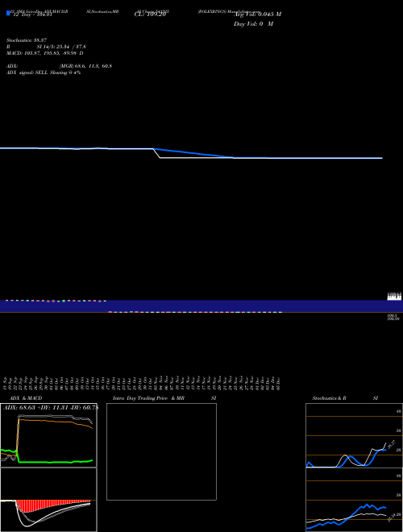403x532 pixels.
Task: Click the 'MACD: 105.87, 195.85, -89.98' line
Action: pyautogui.click(x=45, y=53)
